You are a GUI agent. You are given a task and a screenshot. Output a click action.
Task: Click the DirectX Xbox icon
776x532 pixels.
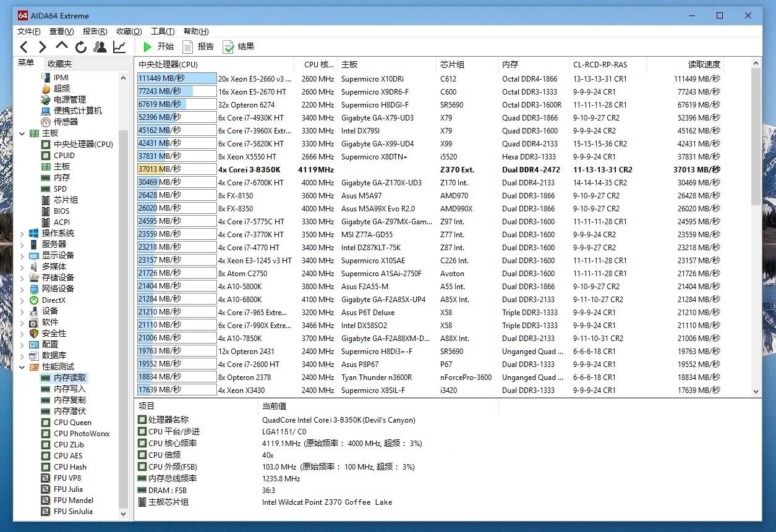pos(34,300)
